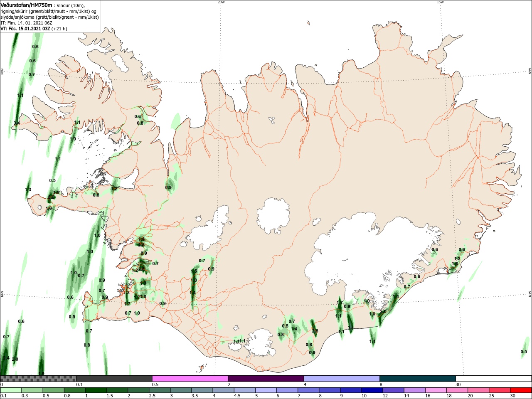
Task: Click the 3.1 precipitation value on the map
Action: click(x=351, y=328)
